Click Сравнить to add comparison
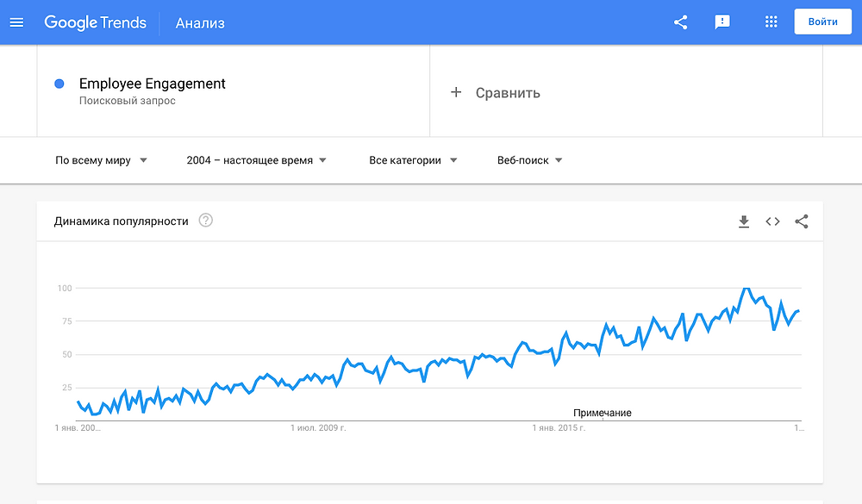The height and width of the screenshot is (504, 862). tap(508, 93)
